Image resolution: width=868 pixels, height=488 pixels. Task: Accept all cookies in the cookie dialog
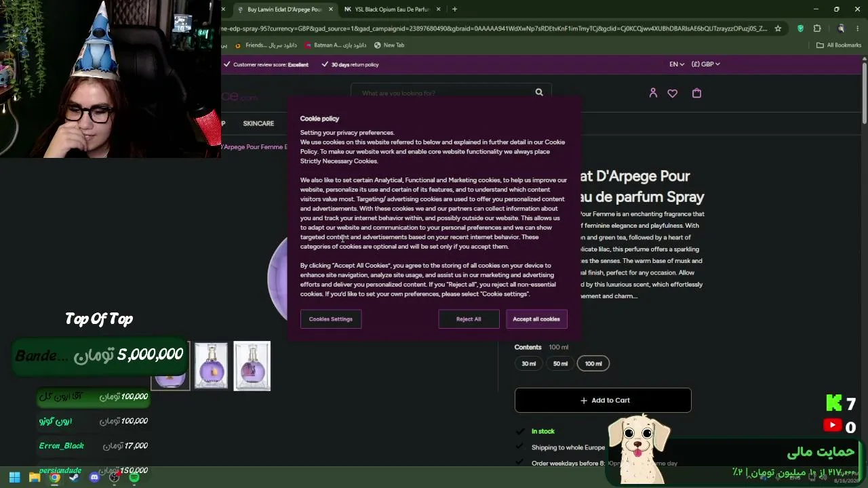[x=536, y=319]
